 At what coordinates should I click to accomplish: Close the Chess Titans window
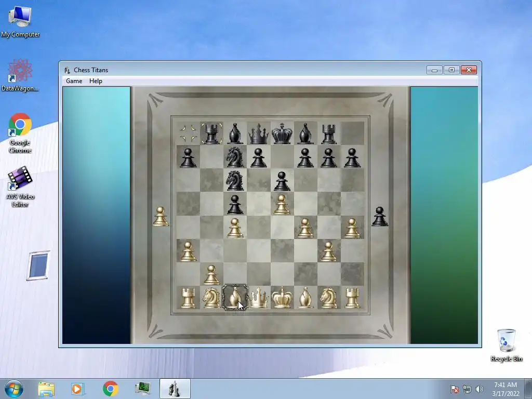tap(469, 70)
